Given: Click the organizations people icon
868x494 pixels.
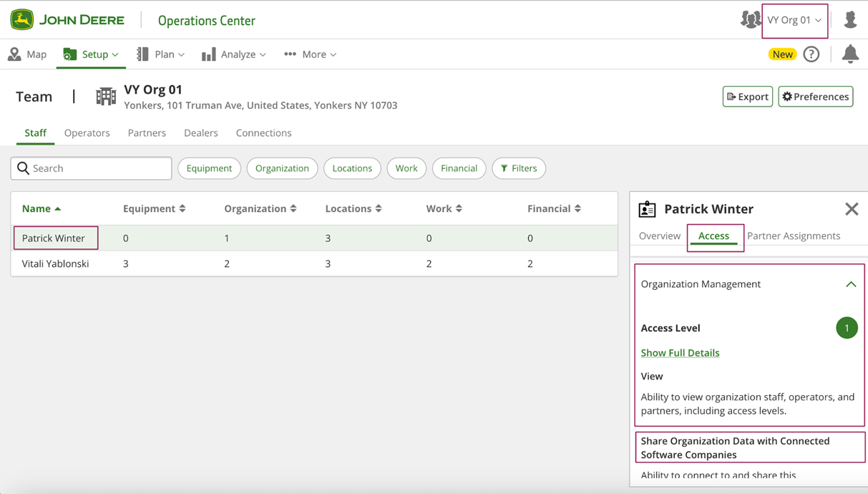Looking at the screenshot, I should click(x=750, y=20).
